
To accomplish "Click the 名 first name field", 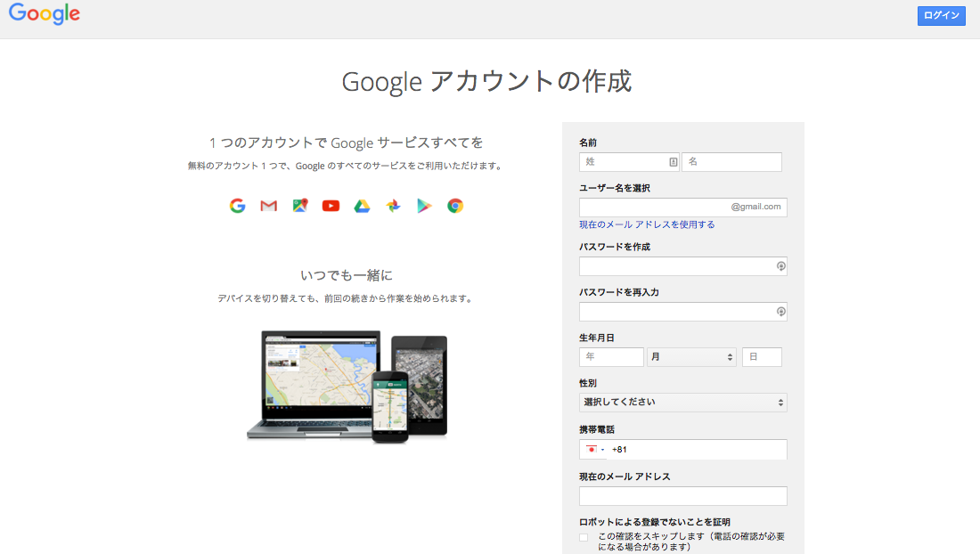I will 731,162.
